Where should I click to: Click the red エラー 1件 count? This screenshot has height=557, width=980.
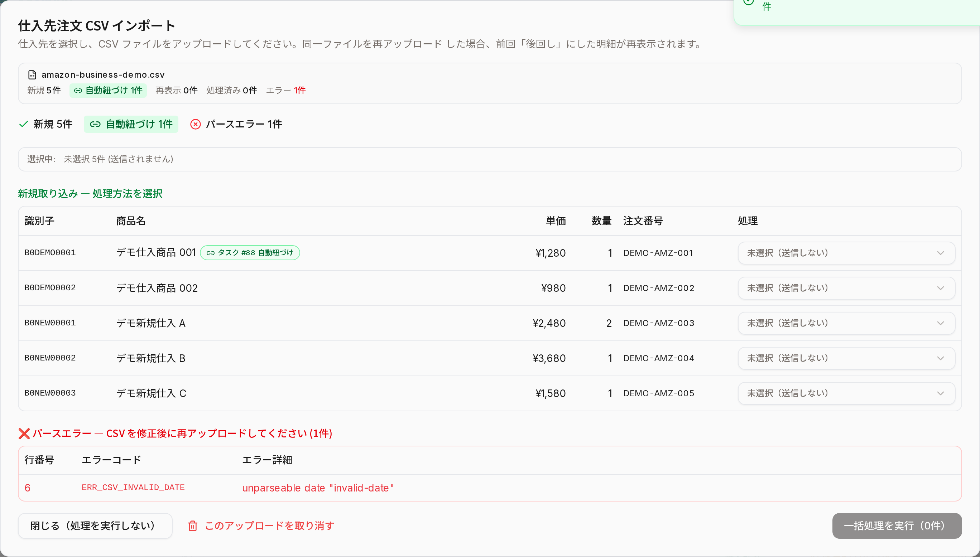click(x=286, y=91)
